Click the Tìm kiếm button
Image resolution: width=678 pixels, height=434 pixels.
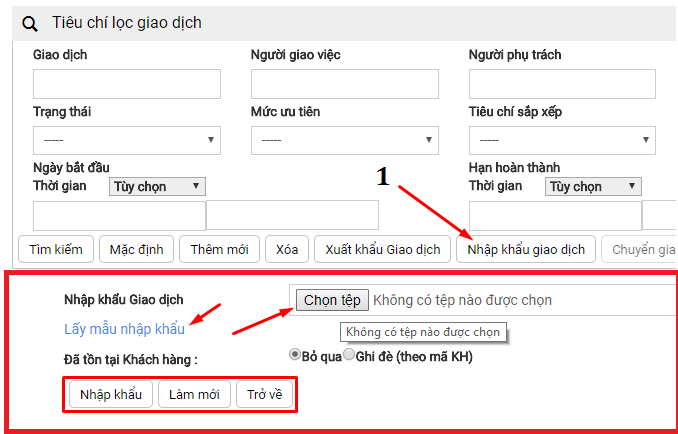pyautogui.click(x=56, y=249)
